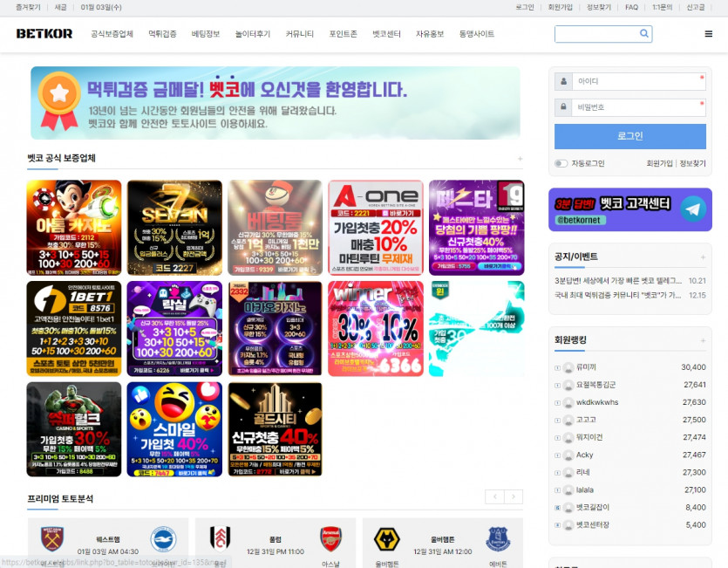Click the West Ham team crest
728x568 pixels.
tap(53, 538)
